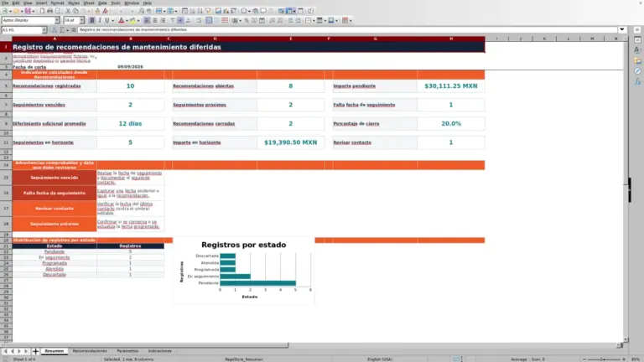Toggle Bold formatting
This screenshot has width=644, height=362.
(x=92, y=20)
